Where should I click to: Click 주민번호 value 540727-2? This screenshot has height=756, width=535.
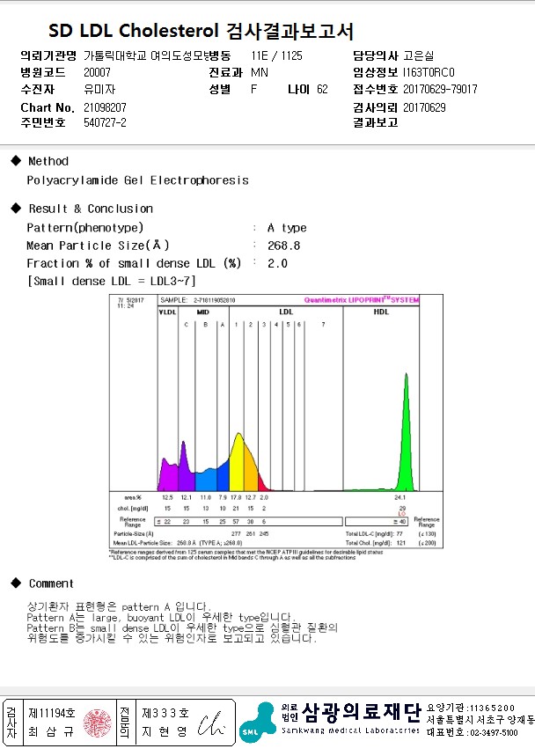[x=105, y=122]
